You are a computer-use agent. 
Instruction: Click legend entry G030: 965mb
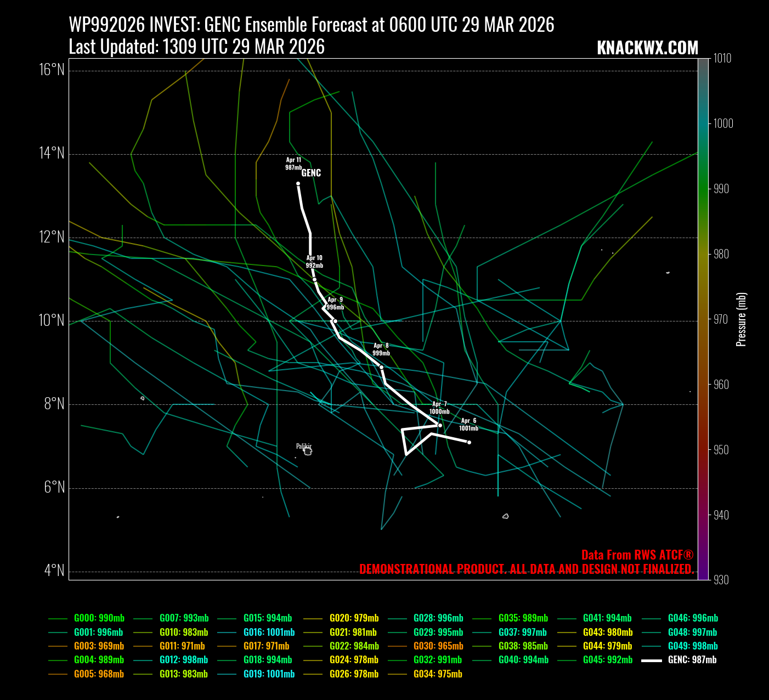point(438,646)
